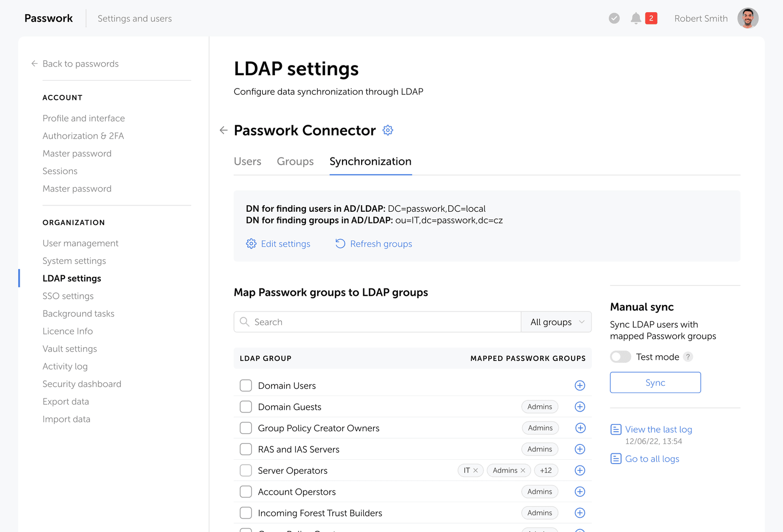Check the Domain Users checkbox
783x532 pixels.
click(246, 385)
